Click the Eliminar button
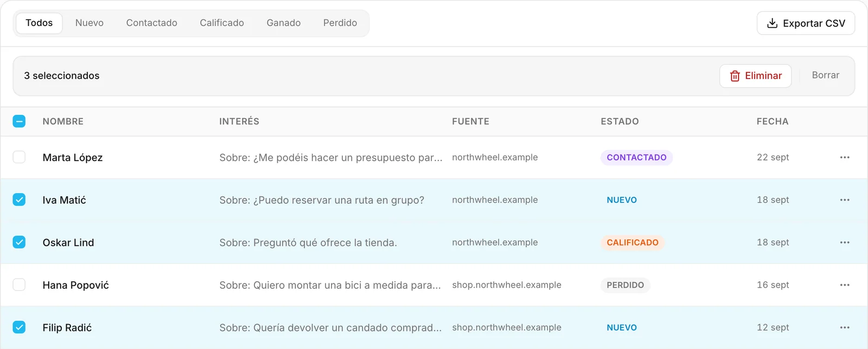 pyautogui.click(x=755, y=76)
